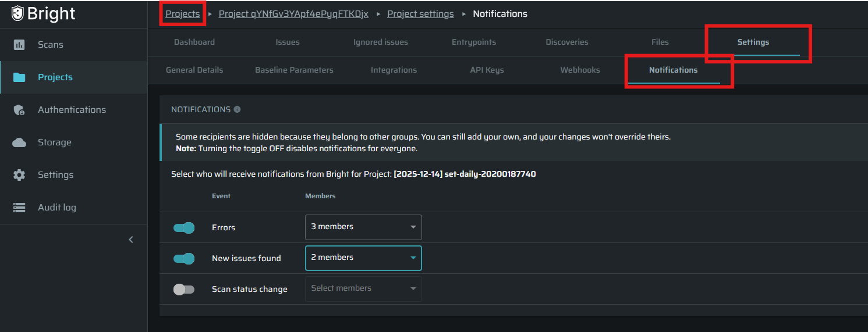868x332 pixels.
Task: Select the API Keys tab
Action: pyautogui.click(x=487, y=70)
